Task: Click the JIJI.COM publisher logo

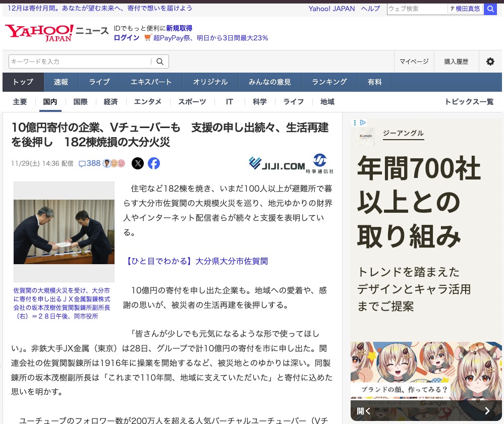Action: point(277,164)
